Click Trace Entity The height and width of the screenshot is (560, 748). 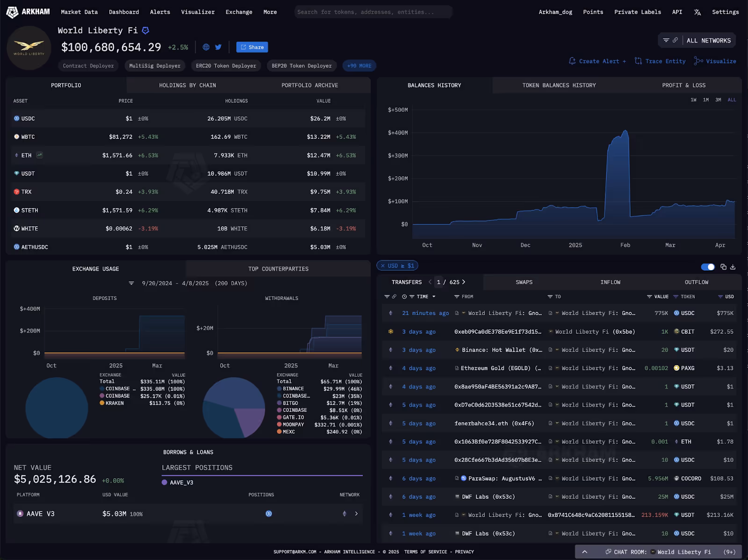[x=660, y=61]
